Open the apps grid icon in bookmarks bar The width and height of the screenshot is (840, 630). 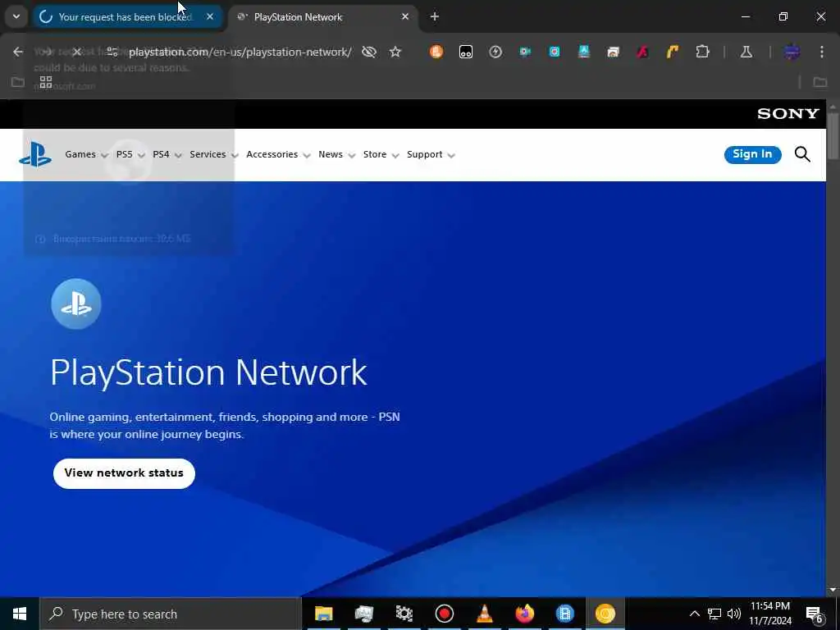[x=46, y=82]
